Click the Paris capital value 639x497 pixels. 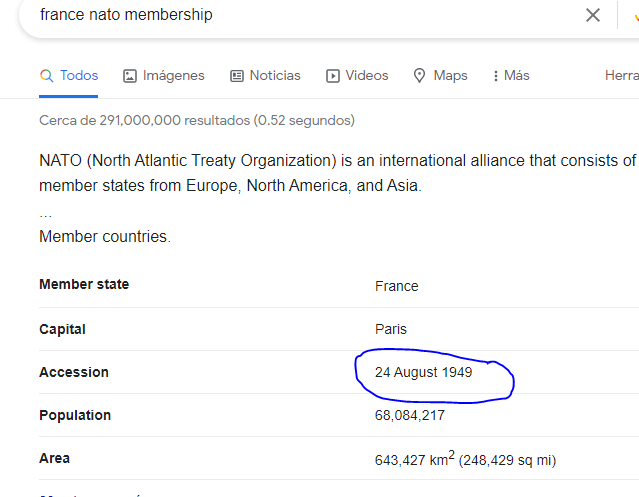pos(391,329)
